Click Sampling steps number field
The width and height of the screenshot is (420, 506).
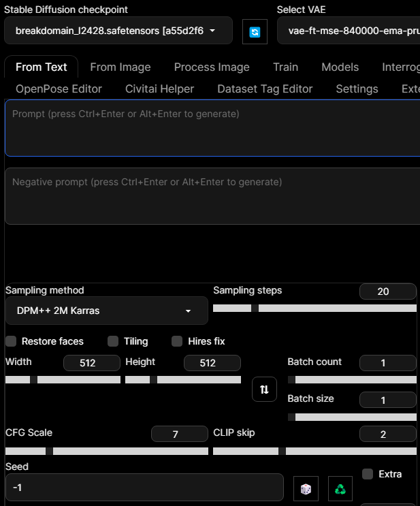[x=388, y=291]
